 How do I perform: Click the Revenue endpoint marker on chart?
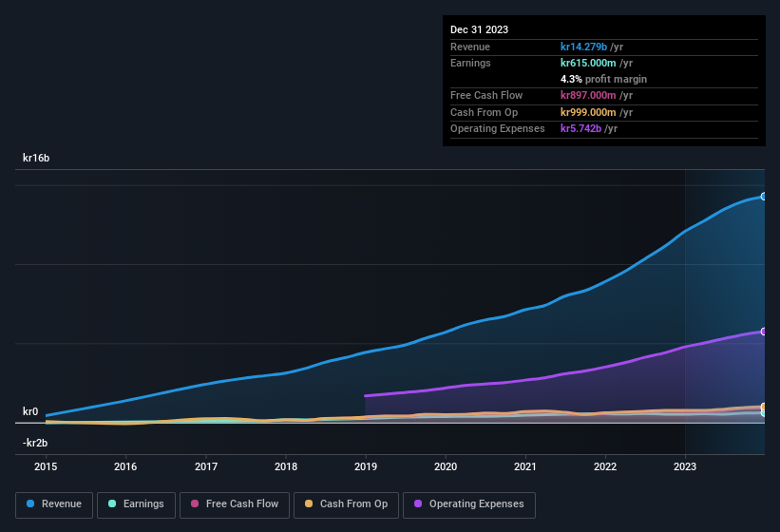point(763,197)
